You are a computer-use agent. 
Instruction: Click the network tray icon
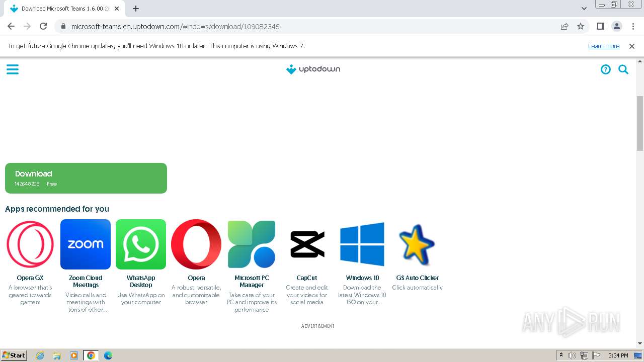pos(584,355)
